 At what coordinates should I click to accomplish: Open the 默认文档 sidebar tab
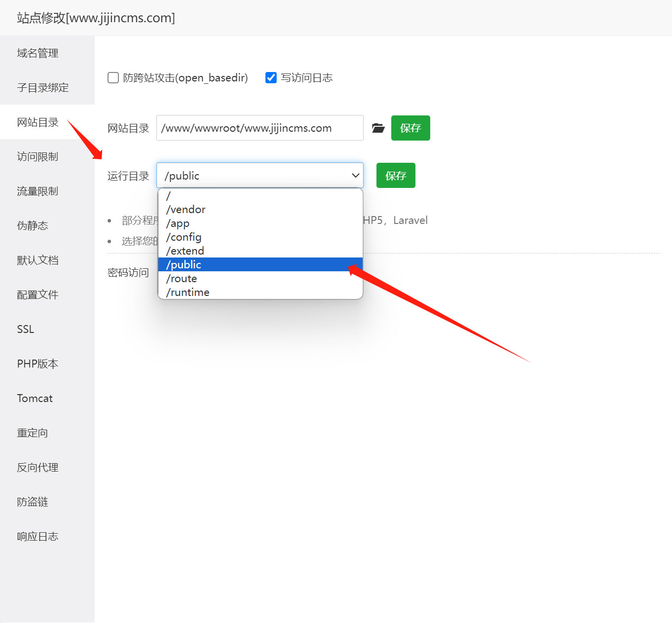[x=47, y=260]
